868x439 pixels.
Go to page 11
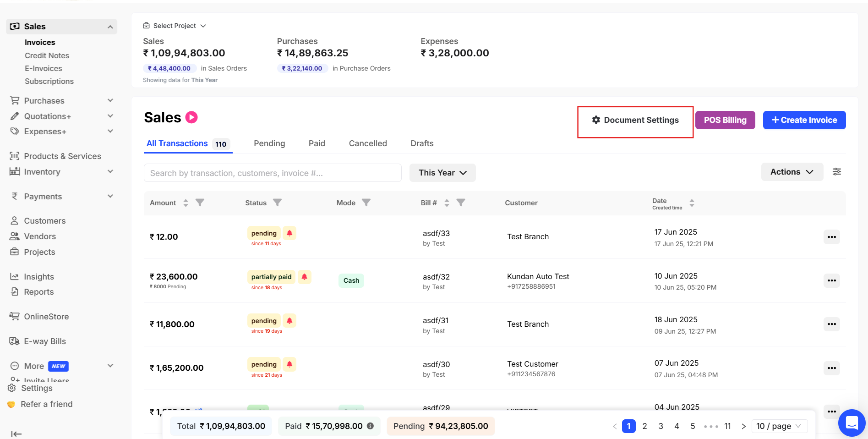(727, 426)
